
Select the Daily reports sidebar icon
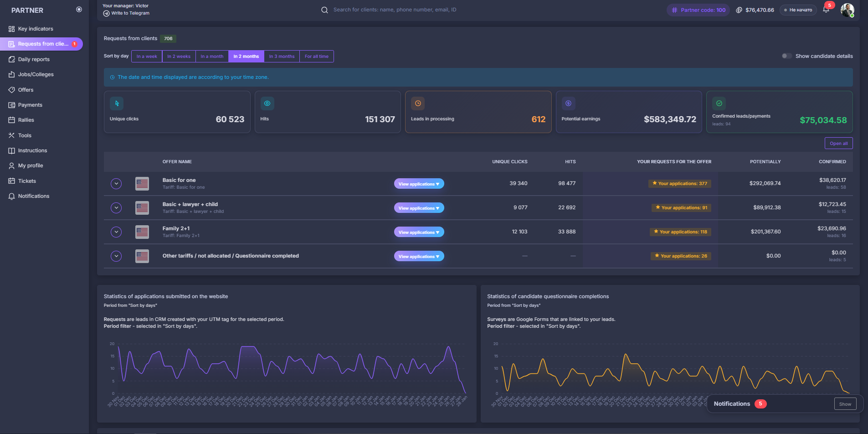point(12,59)
